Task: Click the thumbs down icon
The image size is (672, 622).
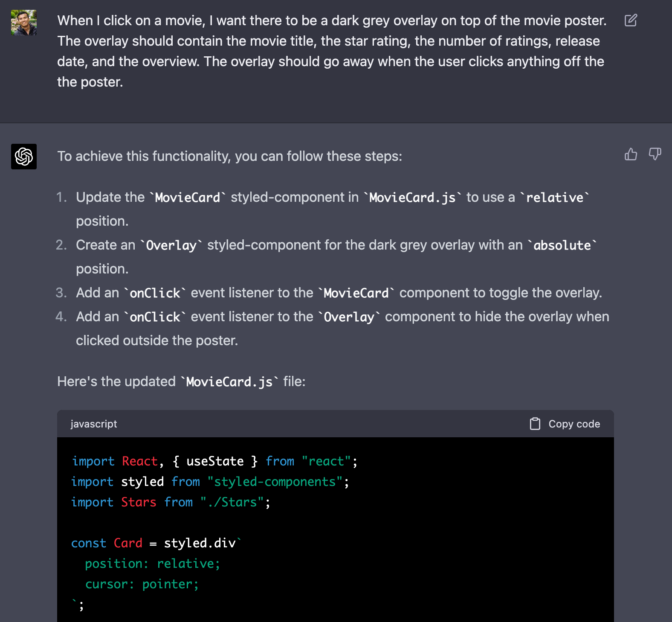Action: [x=655, y=154]
